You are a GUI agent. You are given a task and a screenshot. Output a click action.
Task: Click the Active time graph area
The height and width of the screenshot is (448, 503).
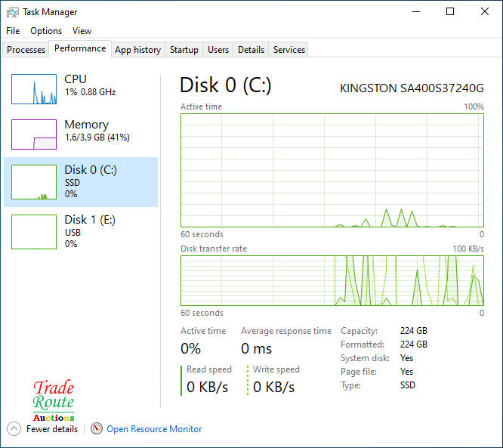coord(332,170)
